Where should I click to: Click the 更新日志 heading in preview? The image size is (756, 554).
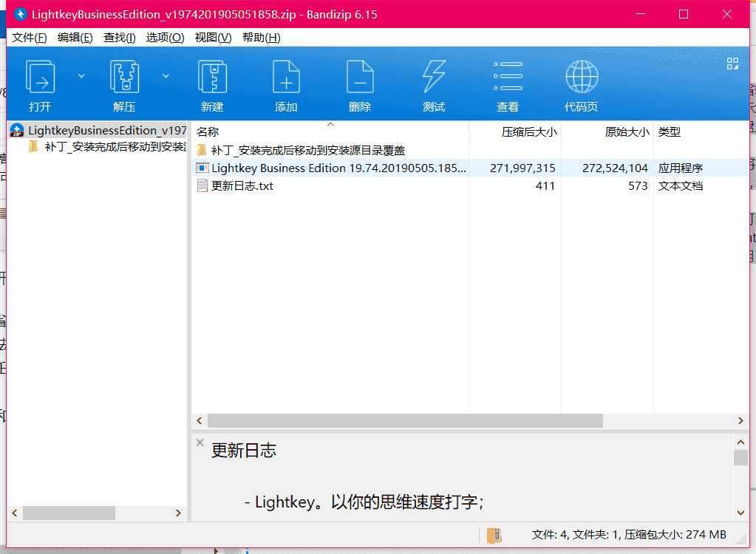[243, 451]
